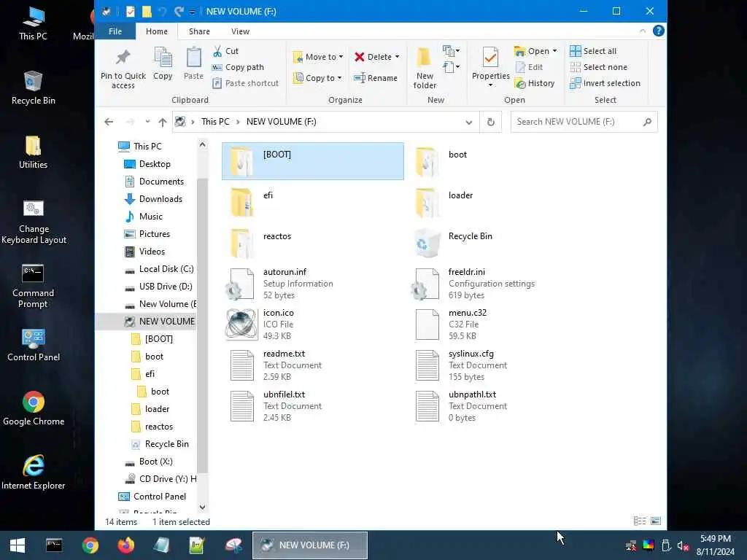Screen dimensions: 747x560
Task: Expand the address bar history dropdown
Action: point(469,122)
